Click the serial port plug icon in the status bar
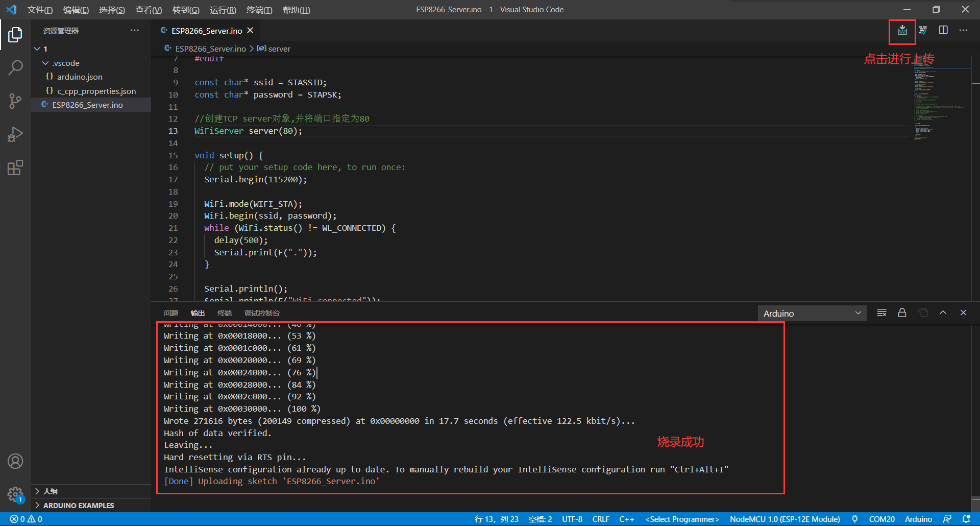The width and height of the screenshot is (980, 526). pos(854,519)
